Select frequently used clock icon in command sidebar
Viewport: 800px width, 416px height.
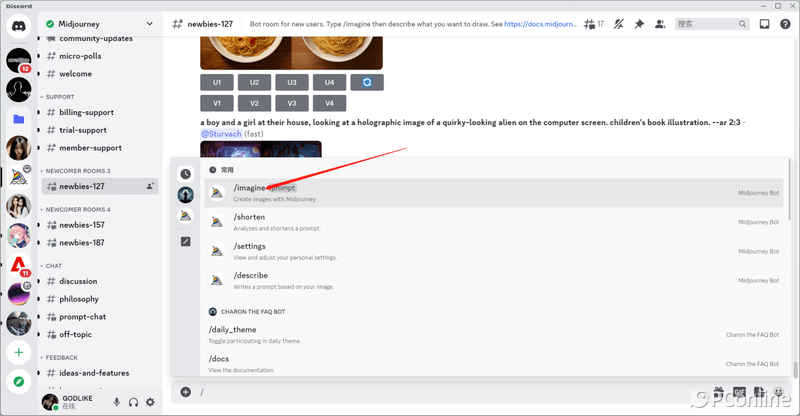point(186,174)
